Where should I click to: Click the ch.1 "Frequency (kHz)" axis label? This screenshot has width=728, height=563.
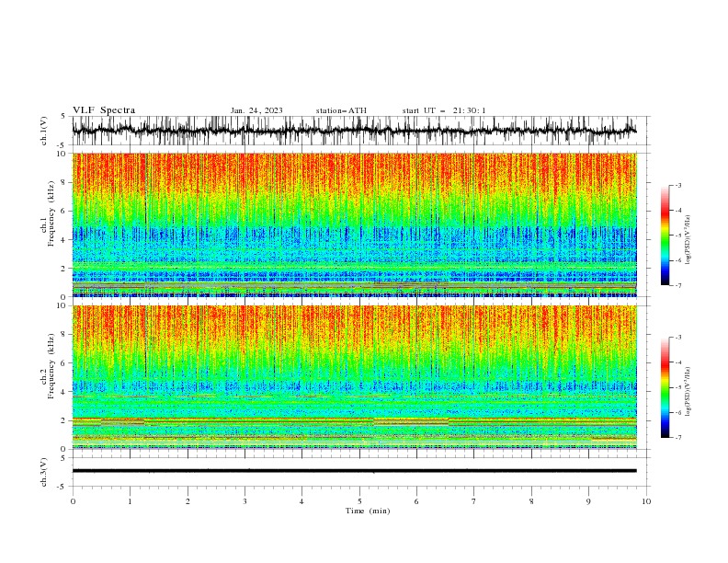(x=51, y=213)
